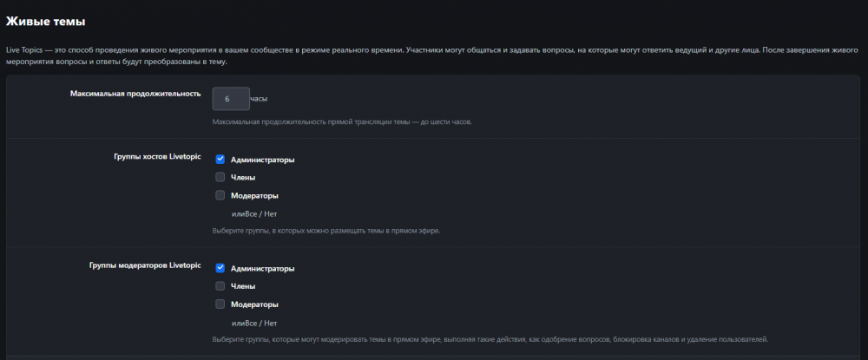Uncheck Администраторы in Livetopic host groups
Viewport: 868px width, 360px height.
point(220,160)
